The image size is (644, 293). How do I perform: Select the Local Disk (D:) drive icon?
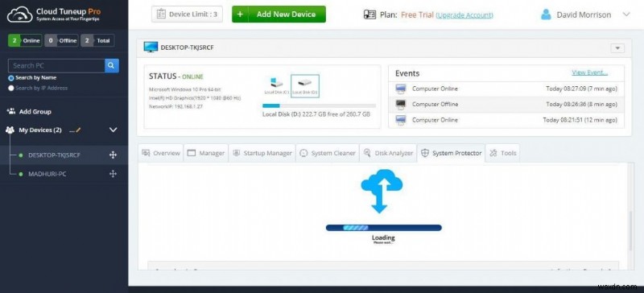click(305, 85)
